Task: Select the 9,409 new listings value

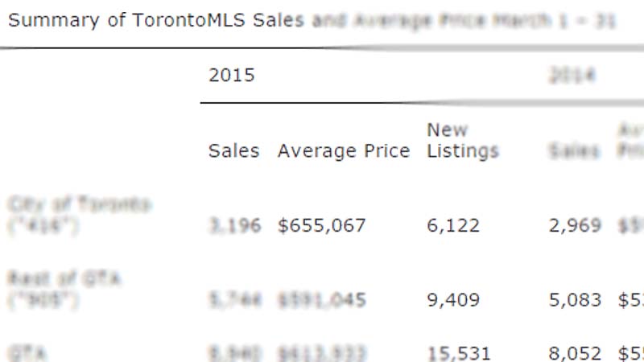Action: (x=453, y=300)
